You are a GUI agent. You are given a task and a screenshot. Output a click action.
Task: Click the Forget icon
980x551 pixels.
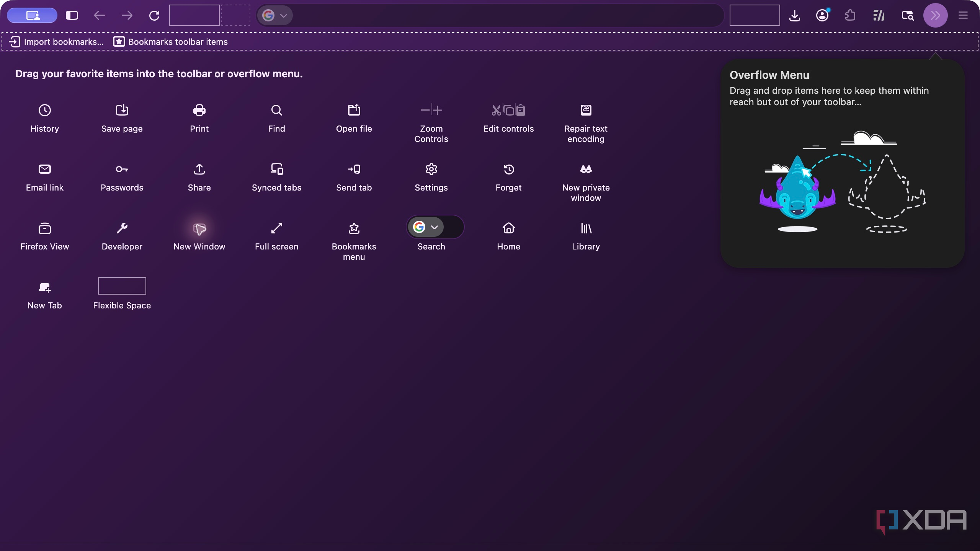(509, 169)
